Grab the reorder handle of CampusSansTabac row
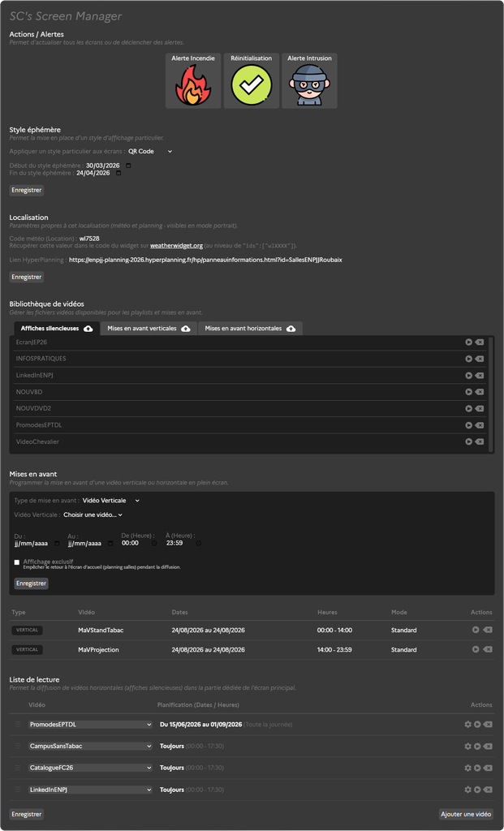Image resolution: width=504 pixels, height=831 pixels. point(18,747)
